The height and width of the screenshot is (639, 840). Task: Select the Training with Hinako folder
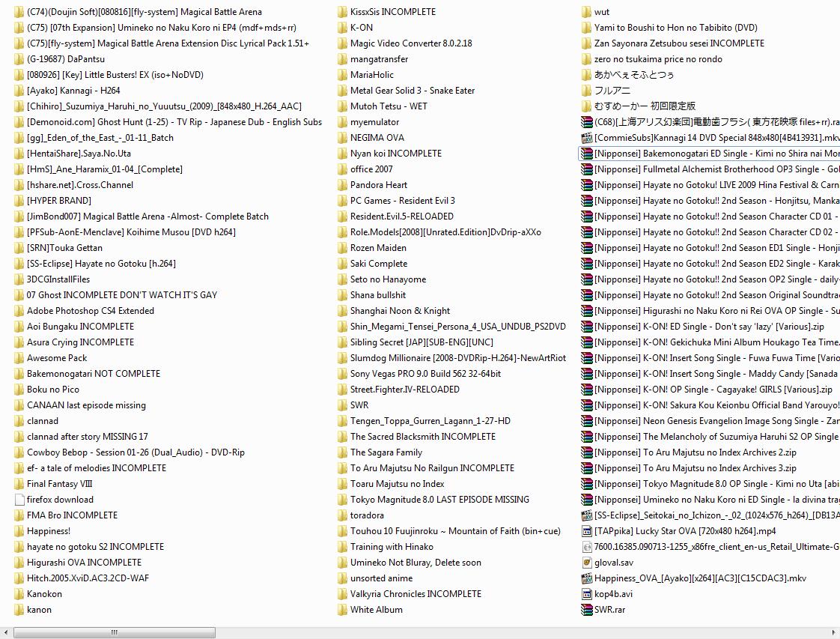392,547
